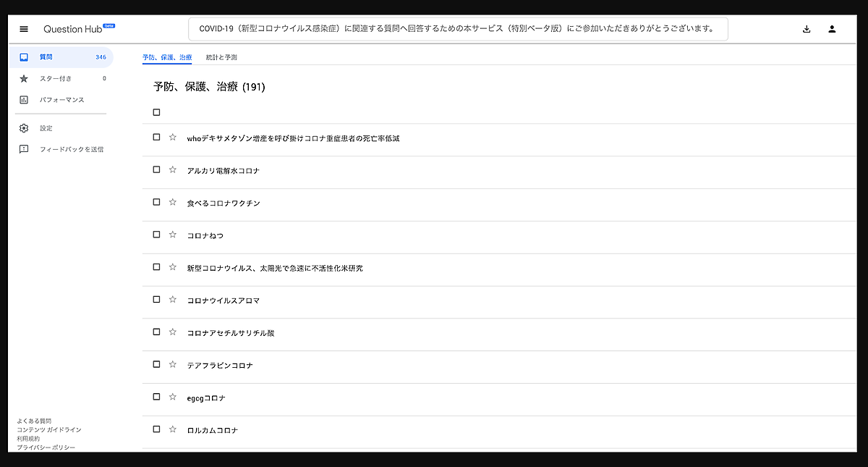Select 質問 in the sidebar
The image size is (868, 467).
click(61, 56)
